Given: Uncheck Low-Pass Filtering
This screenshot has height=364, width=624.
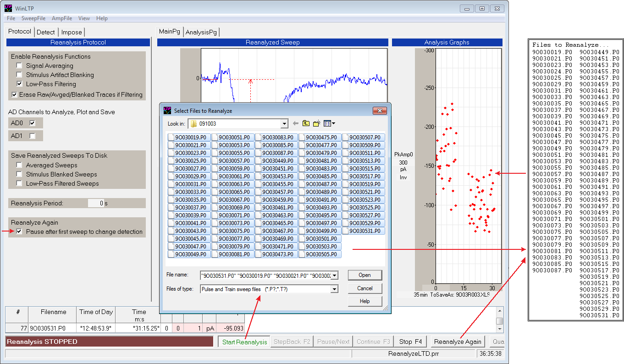Looking at the screenshot, I should point(19,84).
